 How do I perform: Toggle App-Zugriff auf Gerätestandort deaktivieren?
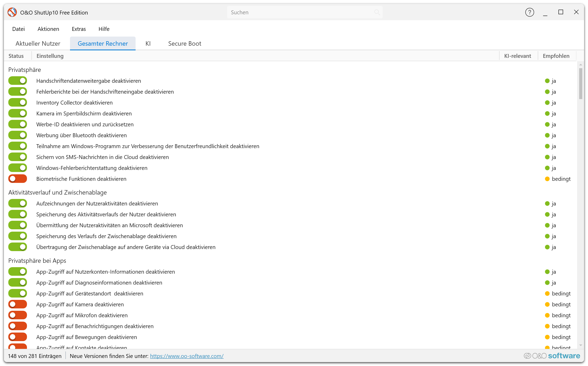[x=18, y=293]
